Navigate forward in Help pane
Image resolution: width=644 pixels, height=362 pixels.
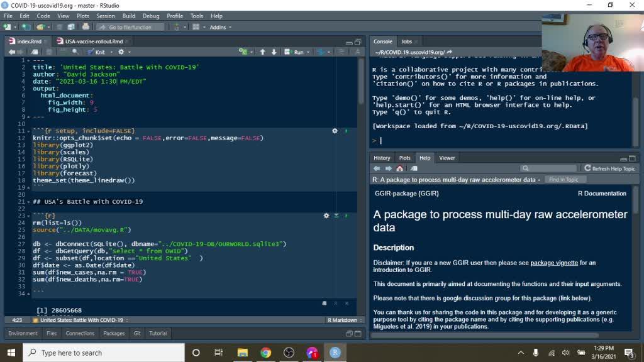pyautogui.click(x=388, y=168)
